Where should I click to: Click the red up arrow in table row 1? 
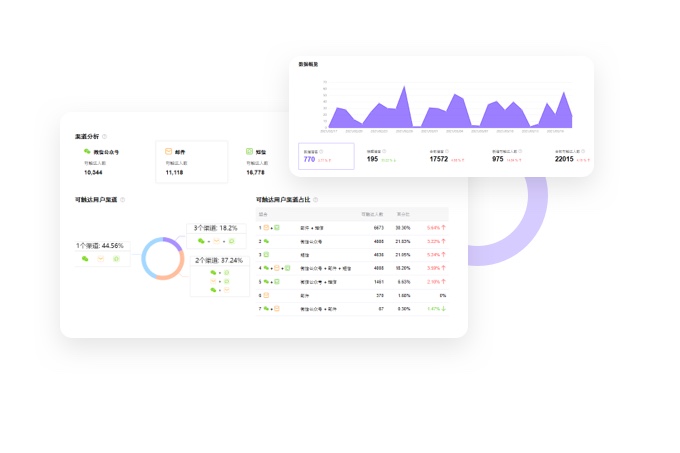pyautogui.click(x=443, y=228)
